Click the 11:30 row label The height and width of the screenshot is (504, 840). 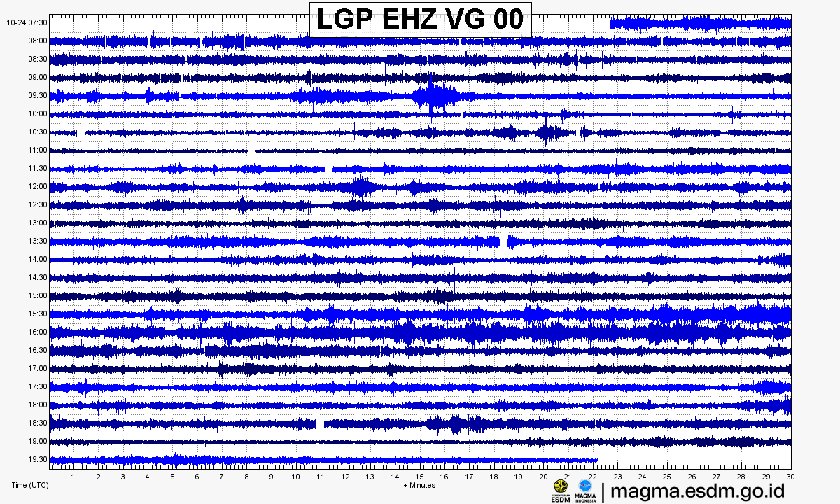[38, 168]
